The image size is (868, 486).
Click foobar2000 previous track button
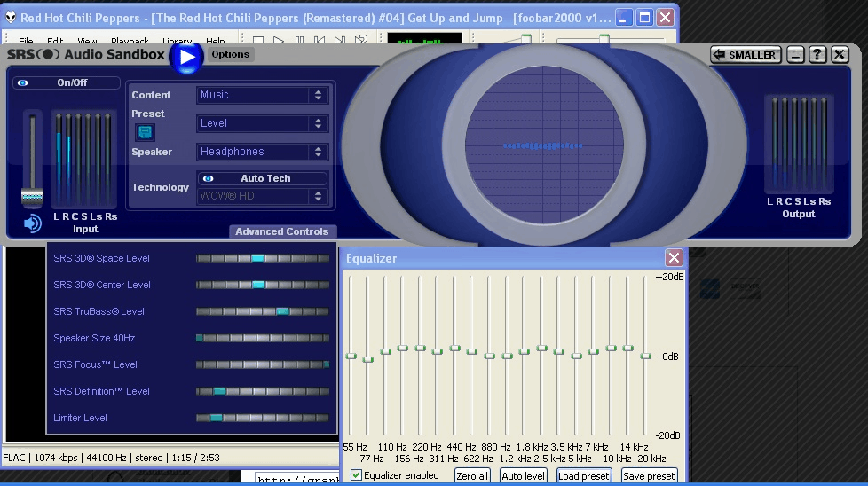[320, 40]
